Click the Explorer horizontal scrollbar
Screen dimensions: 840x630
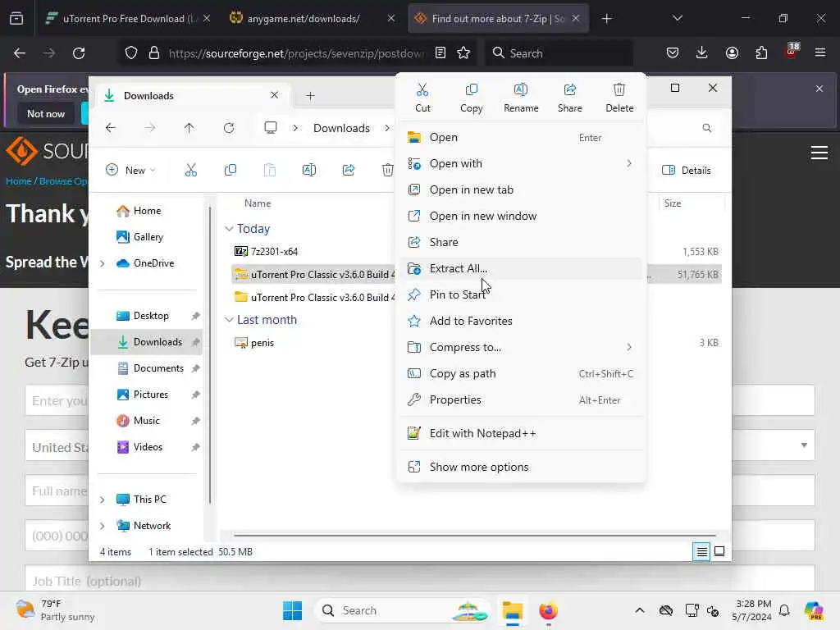[x=475, y=535]
